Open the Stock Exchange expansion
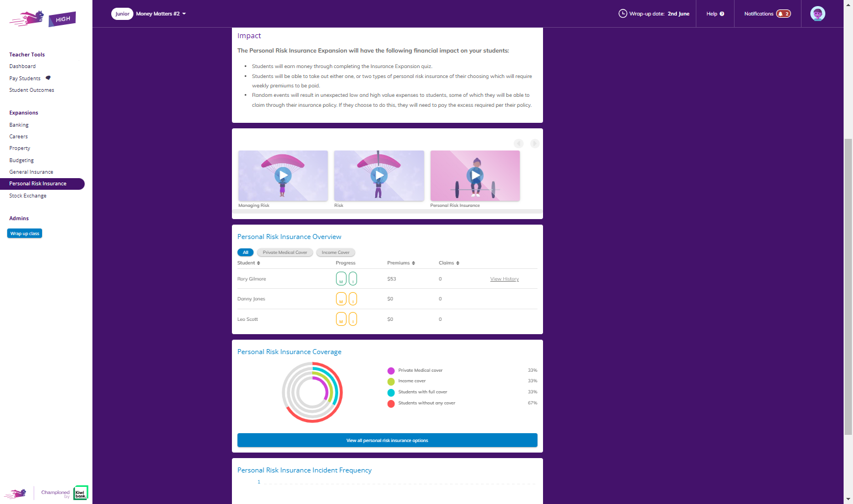The width and height of the screenshot is (853, 504). coord(28,196)
